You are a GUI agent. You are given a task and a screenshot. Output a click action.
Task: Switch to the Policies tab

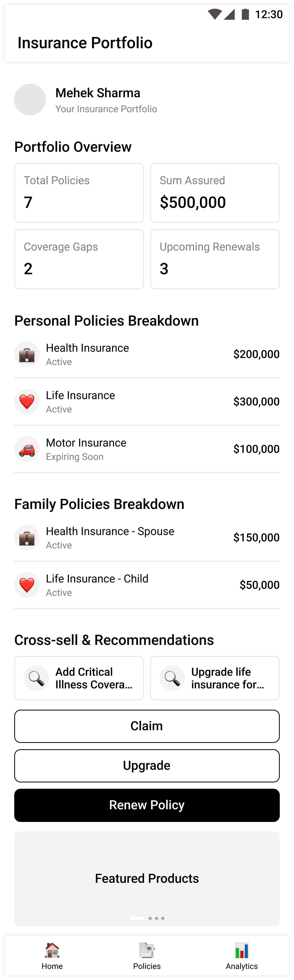point(147,956)
